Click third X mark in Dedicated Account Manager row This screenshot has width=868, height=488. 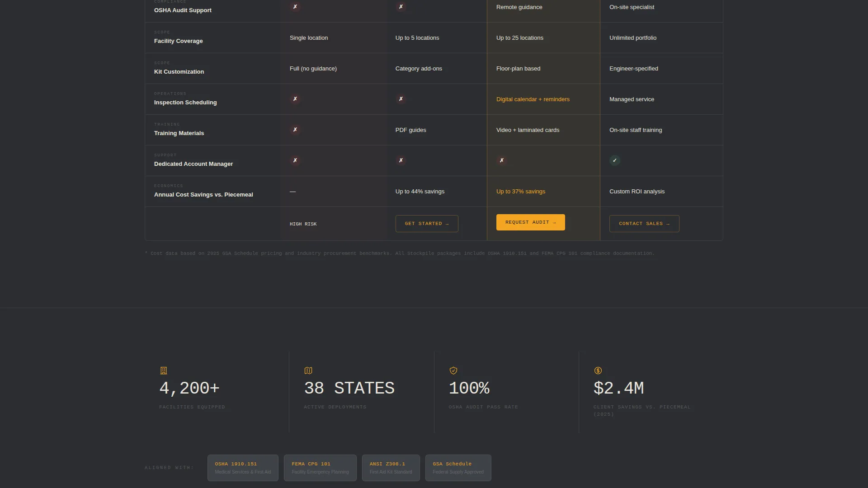click(x=502, y=160)
